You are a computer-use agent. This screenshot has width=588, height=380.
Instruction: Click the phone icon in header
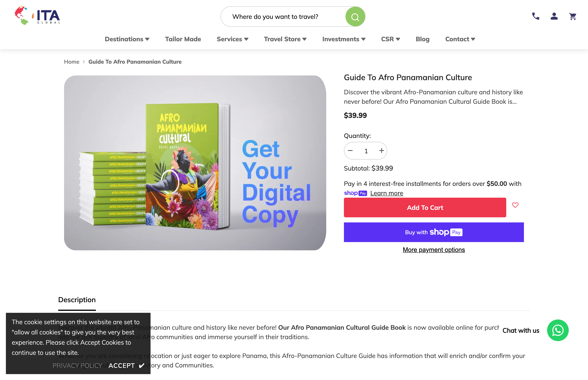tap(536, 16)
